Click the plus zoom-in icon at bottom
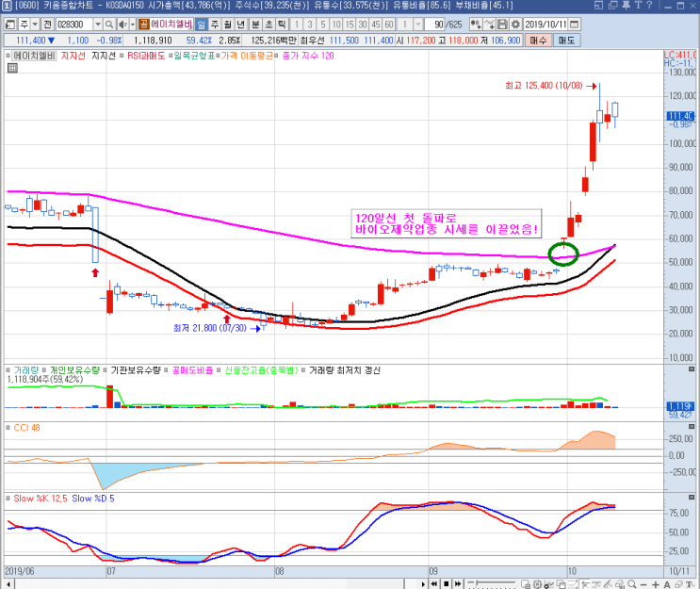The height and width of the screenshot is (589, 700). click(x=656, y=584)
